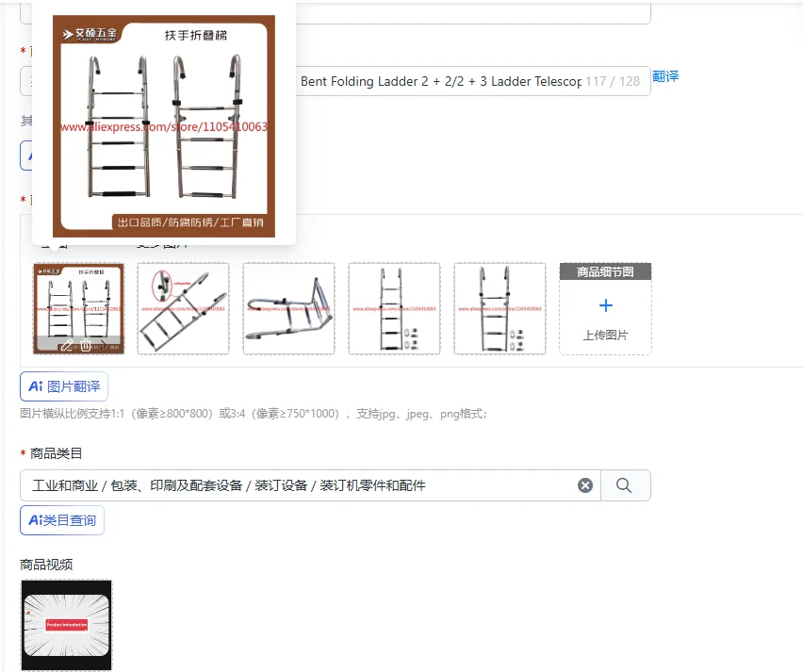The image size is (803, 672).
Task: Open the product video thumbnail
Action: 67,625
